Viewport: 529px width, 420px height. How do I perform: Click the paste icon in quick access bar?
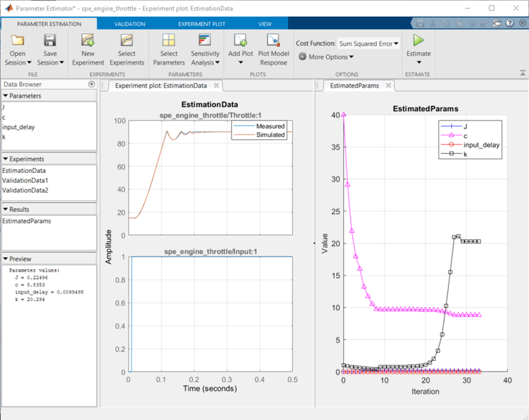[x=459, y=23]
